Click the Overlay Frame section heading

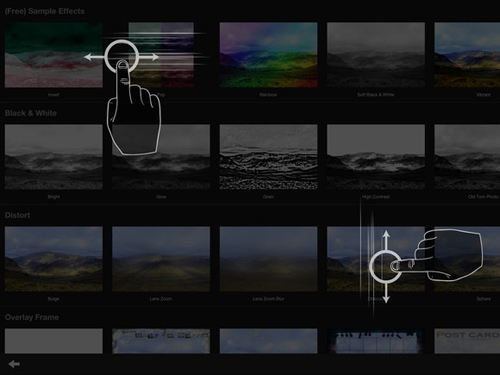coord(32,317)
